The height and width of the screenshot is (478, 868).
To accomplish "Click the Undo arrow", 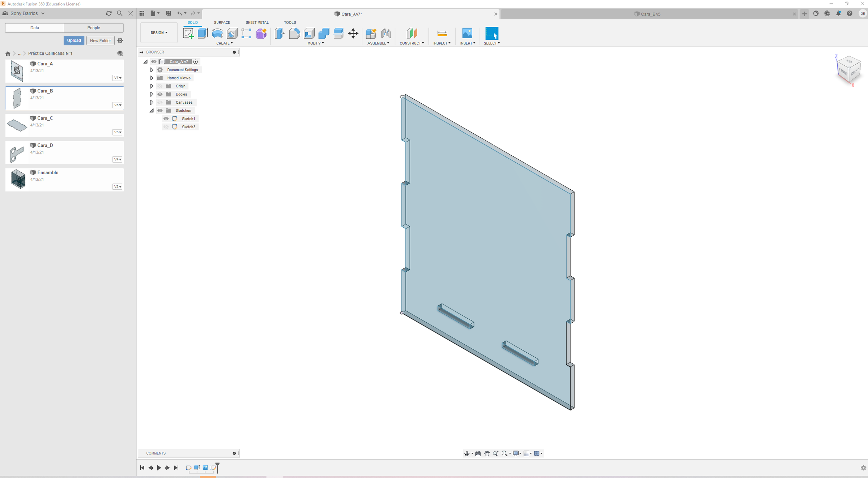I will tap(179, 13).
